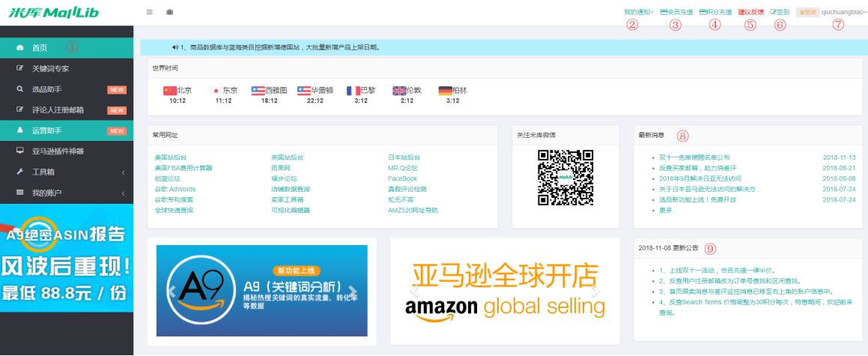Click the hamburger menu toggle icon
The image size is (868, 356).
pyautogui.click(x=150, y=12)
